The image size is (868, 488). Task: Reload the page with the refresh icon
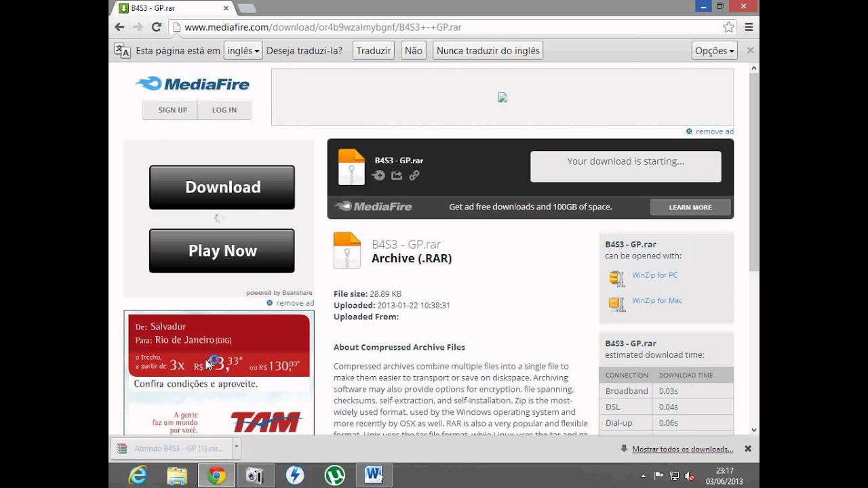pos(156,27)
